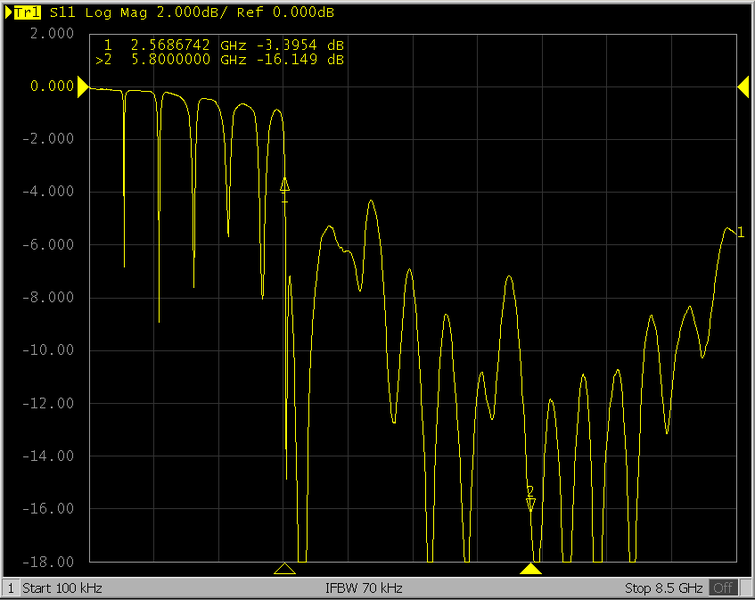Click the trace end label 1 at right edge
Viewport: 755px width, 600px height.
tap(740, 233)
